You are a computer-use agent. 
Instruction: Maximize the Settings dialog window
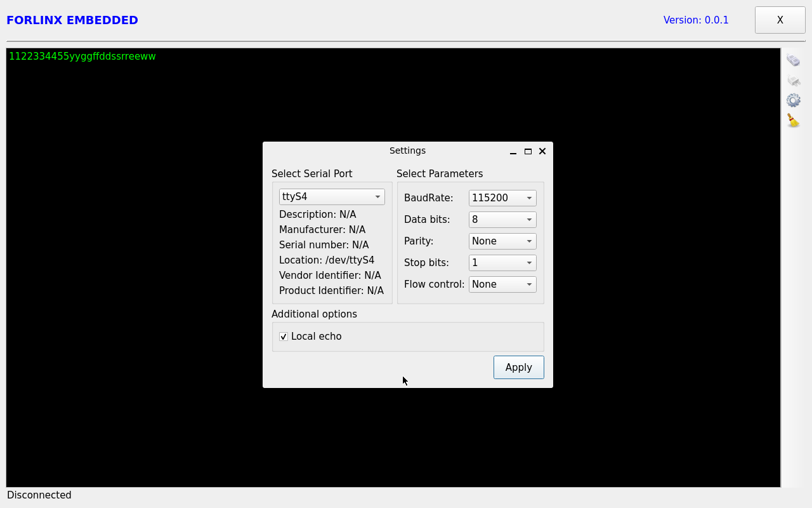tap(528, 151)
